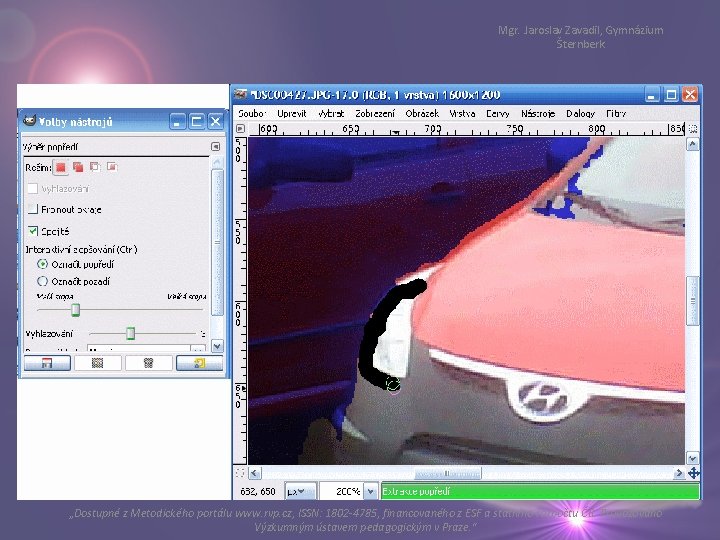Open the Obrázek menu

(422, 113)
